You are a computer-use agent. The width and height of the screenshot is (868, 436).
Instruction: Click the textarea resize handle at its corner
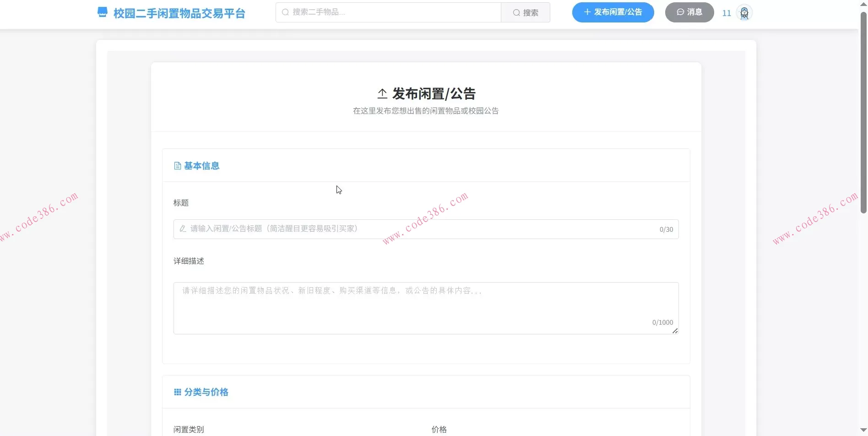tap(675, 331)
